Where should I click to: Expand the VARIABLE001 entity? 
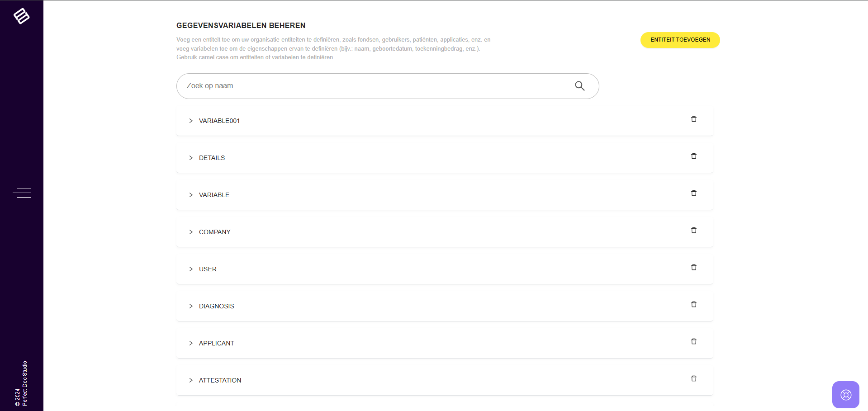pos(191,121)
